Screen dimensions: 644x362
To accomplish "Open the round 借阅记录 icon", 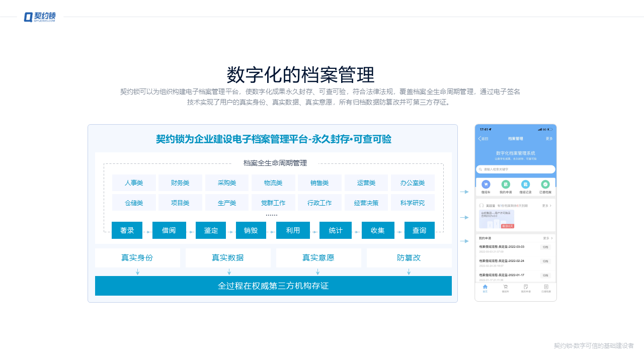I will pyautogui.click(x=525, y=185).
